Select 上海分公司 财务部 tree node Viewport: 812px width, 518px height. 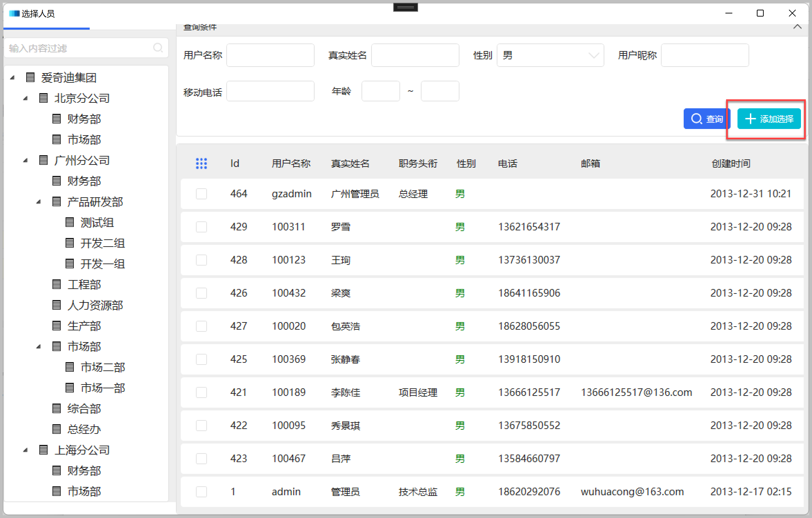84,471
